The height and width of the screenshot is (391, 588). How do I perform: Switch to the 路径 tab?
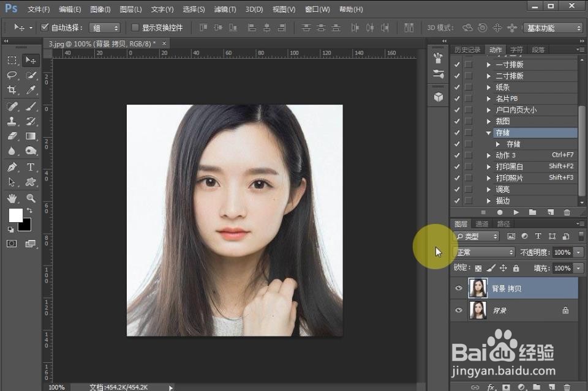pyautogui.click(x=503, y=223)
